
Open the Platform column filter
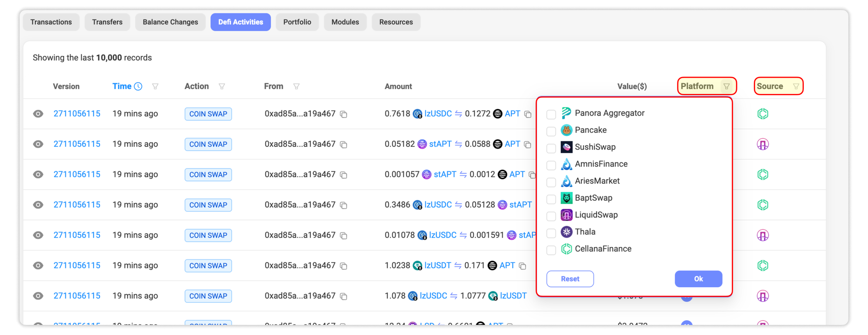coord(726,86)
